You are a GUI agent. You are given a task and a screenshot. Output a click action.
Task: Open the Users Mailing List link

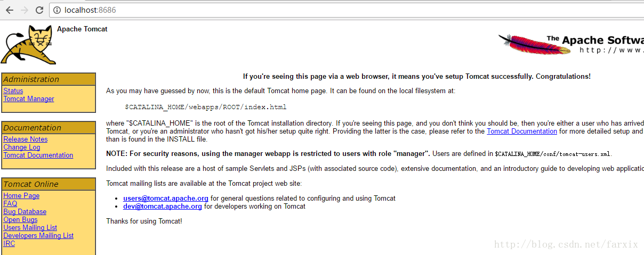pos(30,228)
